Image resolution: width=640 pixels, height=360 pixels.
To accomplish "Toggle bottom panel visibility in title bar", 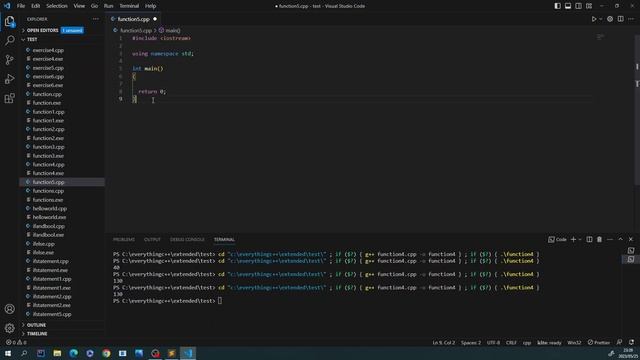I will click(568, 6).
